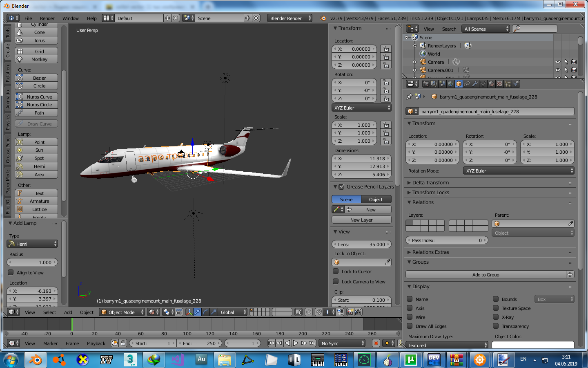Open the Material properties tab (sphere icon)

491,84
